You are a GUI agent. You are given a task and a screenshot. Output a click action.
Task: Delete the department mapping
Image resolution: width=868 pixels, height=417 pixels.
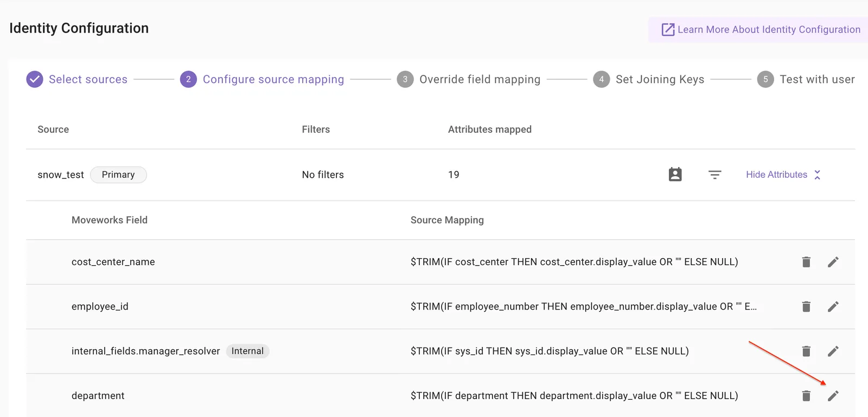(x=806, y=396)
